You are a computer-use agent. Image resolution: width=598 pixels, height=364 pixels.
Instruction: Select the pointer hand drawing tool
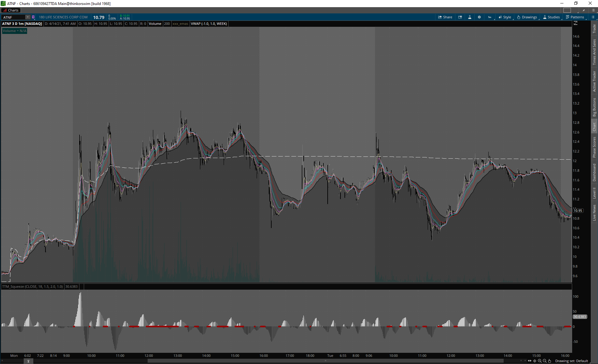550,361
